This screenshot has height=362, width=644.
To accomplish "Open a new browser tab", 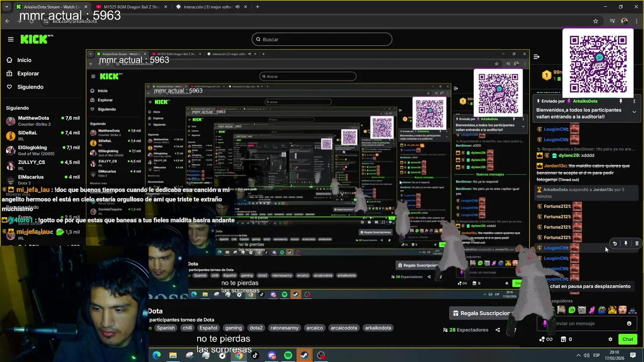I will click(257, 7).
